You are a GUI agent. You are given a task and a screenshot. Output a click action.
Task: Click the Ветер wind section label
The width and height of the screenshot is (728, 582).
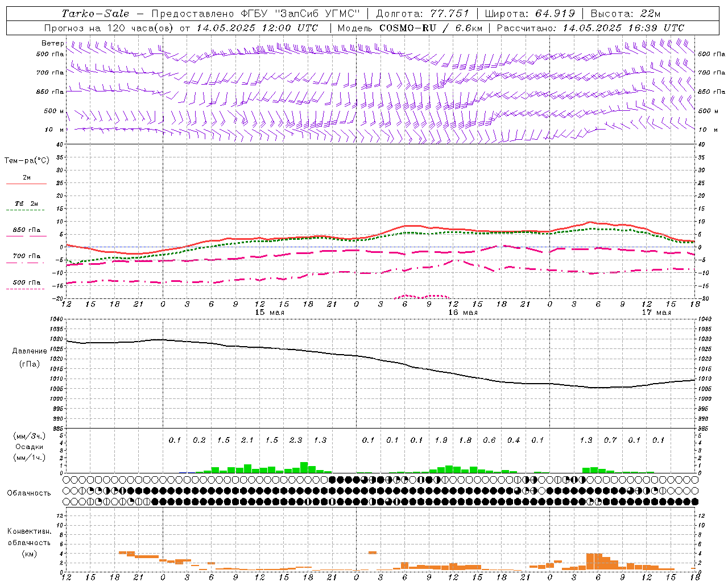(52, 43)
